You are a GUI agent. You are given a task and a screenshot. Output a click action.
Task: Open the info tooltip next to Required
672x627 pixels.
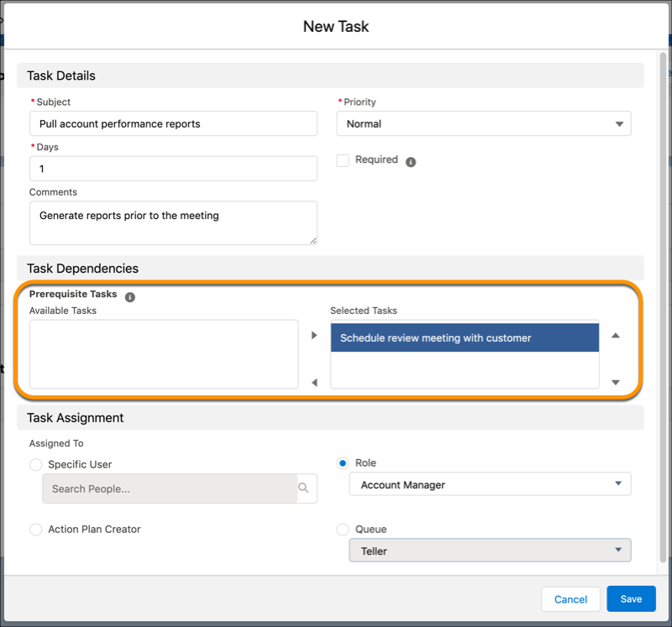[x=410, y=159]
